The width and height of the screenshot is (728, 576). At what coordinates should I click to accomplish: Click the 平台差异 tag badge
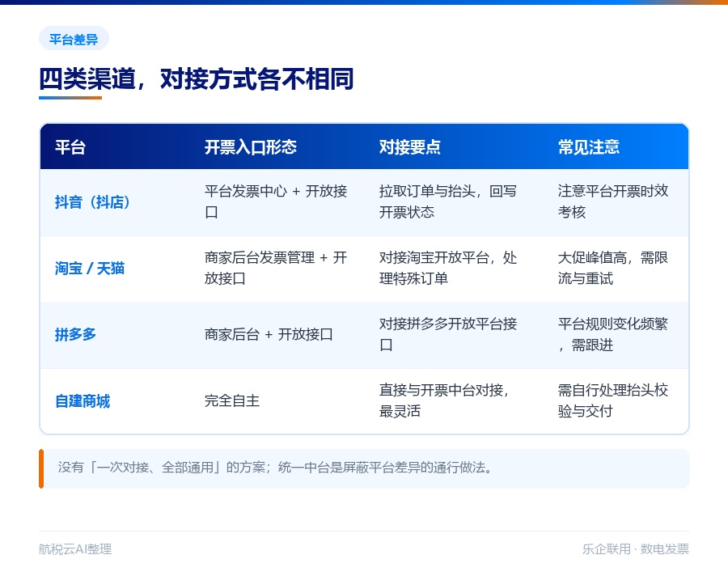[74, 39]
